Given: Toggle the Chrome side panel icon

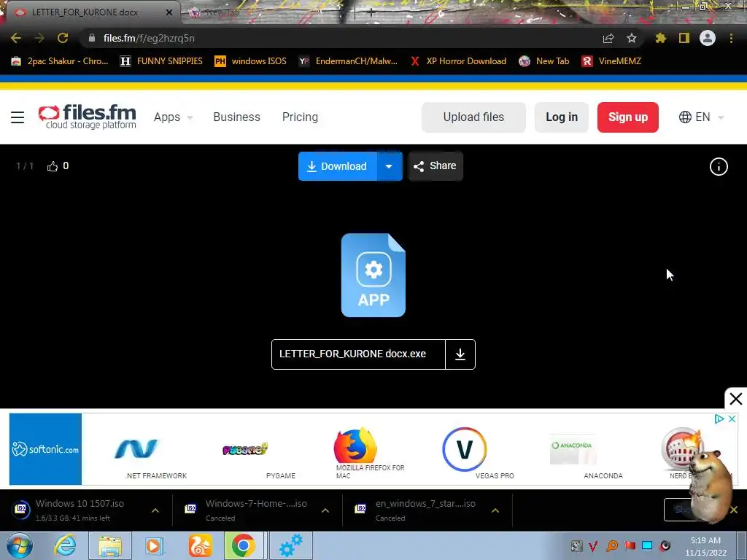Looking at the screenshot, I should point(684,38).
